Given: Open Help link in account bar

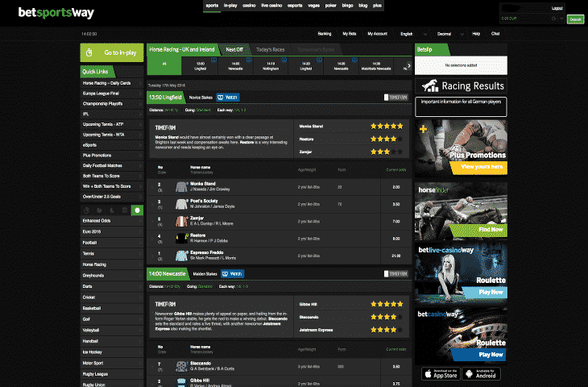Looking at the screenshot, I should 476,34.
